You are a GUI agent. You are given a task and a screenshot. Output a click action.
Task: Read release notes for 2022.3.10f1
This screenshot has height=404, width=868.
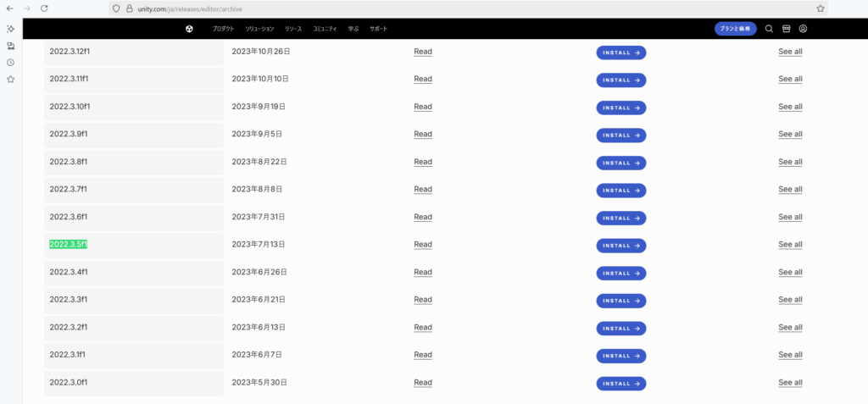423,106
